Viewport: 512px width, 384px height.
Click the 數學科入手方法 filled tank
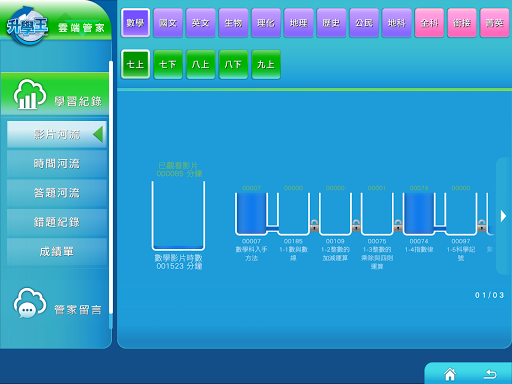[251, 214]
